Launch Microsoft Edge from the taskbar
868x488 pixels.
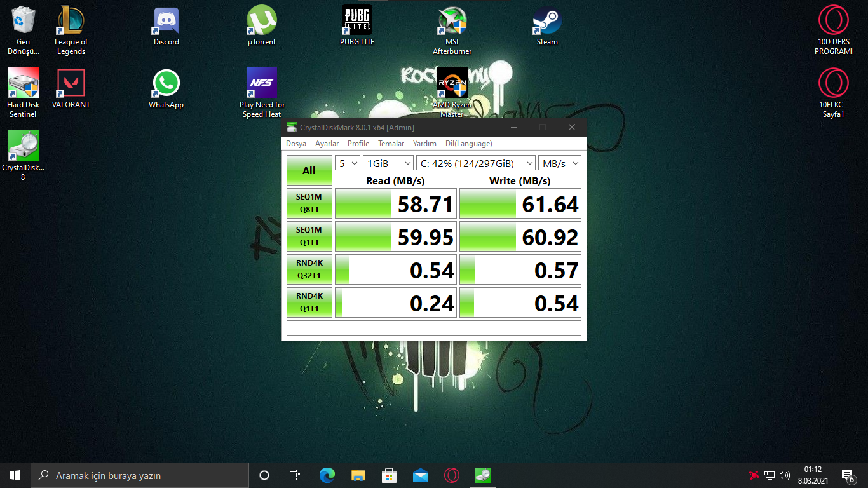[x=327, y=475]
